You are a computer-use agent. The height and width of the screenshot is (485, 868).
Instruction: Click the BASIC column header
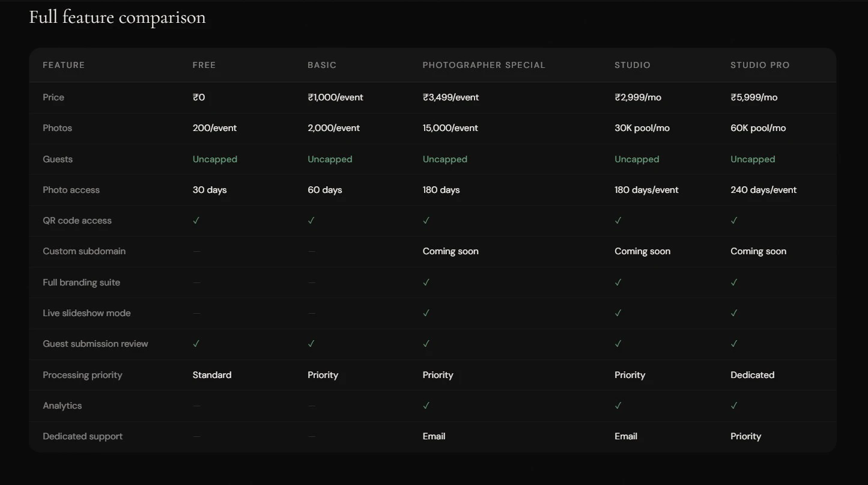(x=322, y=65)
